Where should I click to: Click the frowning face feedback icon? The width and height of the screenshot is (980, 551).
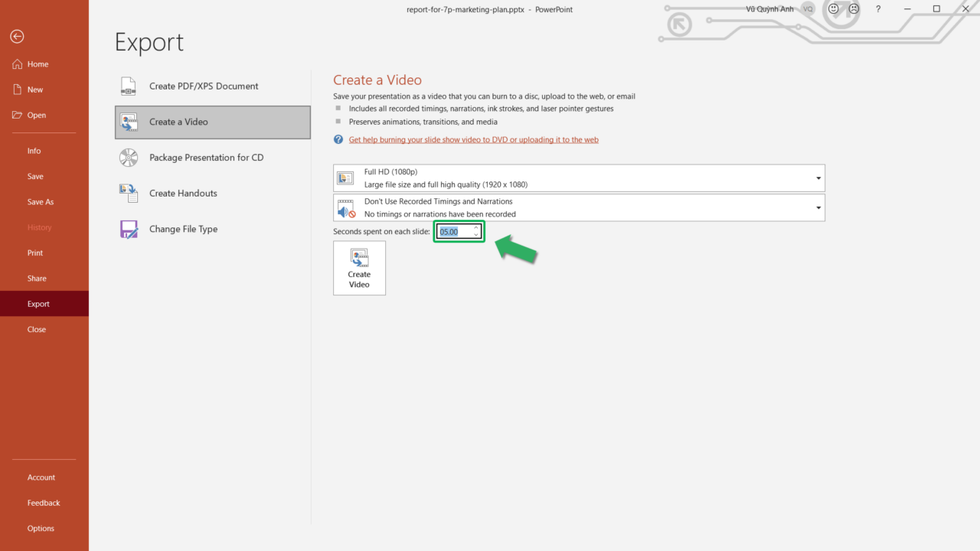point(853,8)
